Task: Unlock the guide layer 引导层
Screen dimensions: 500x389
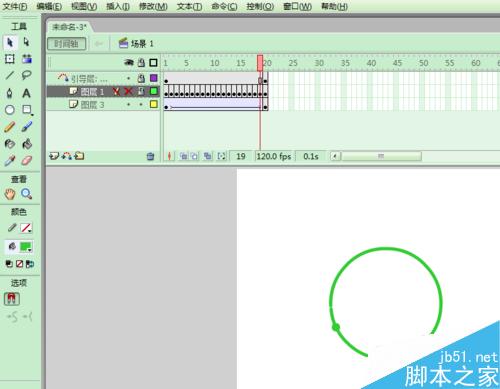Action: pos(141,78)
